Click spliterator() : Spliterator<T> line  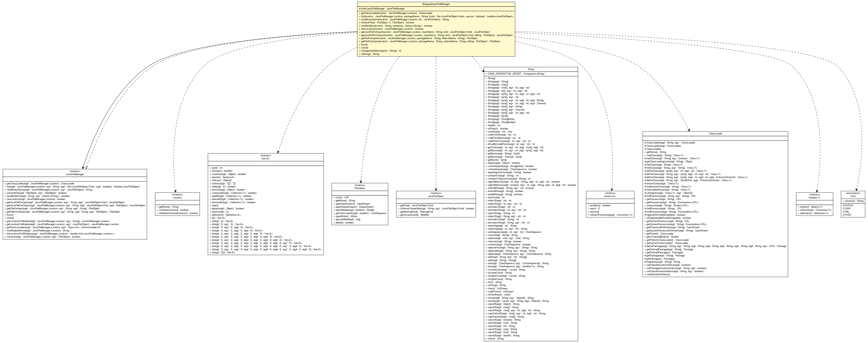(813, 213)
